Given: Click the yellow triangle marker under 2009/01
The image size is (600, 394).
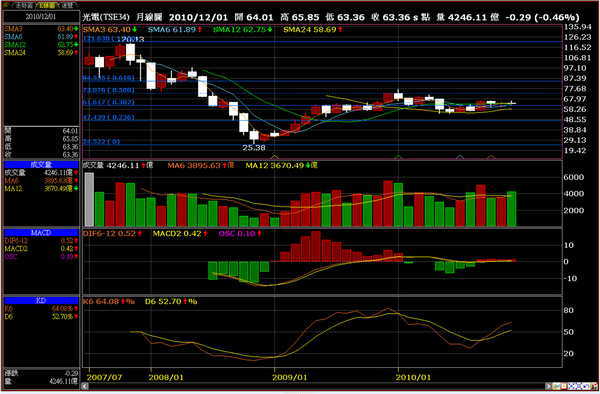Looking at the screenshot, I should 274,156.
